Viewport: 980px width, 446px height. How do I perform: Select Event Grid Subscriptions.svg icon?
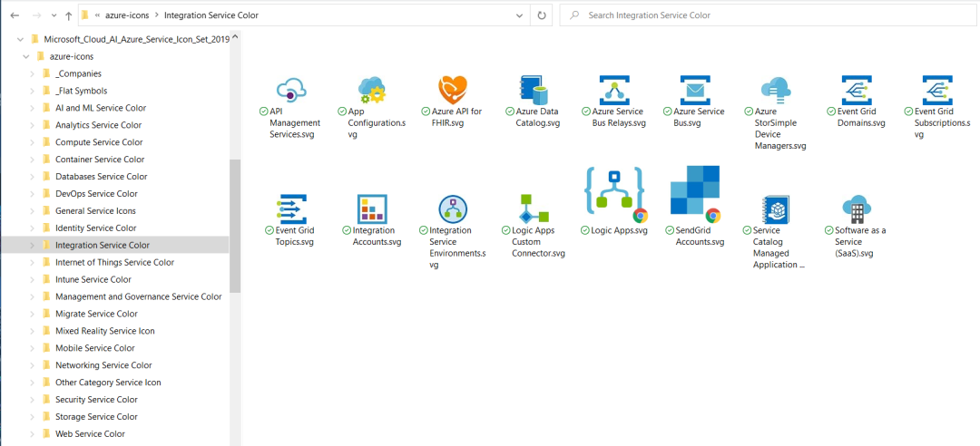pos(937,90)
